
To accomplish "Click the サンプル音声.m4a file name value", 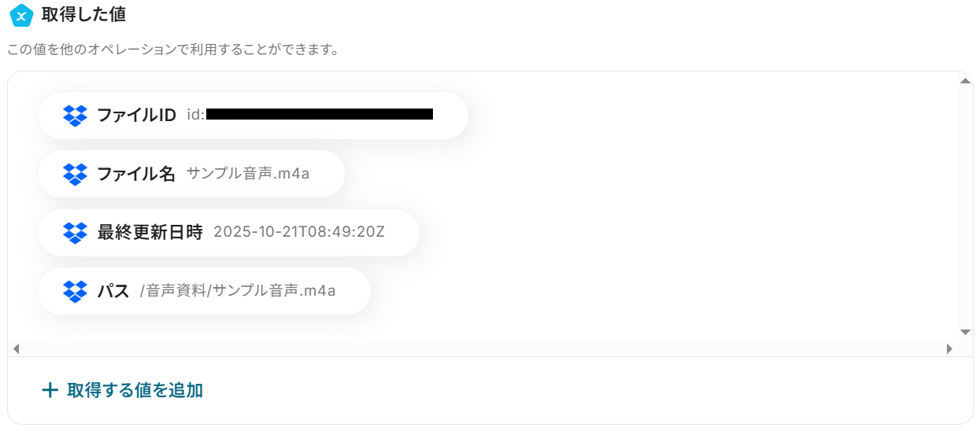I will click(x=248, y=174).
